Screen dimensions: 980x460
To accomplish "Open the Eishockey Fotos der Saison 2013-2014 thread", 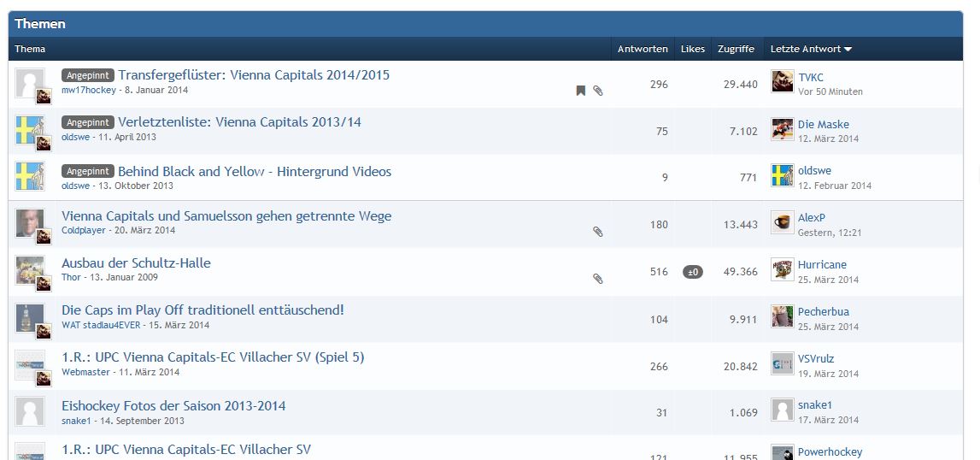I will point(173,406).
